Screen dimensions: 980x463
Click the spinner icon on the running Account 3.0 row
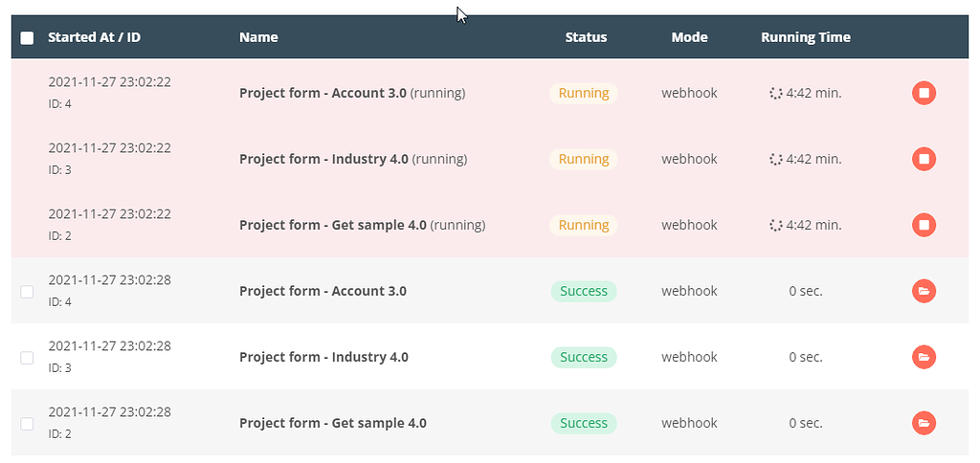(x=776, y=93)
